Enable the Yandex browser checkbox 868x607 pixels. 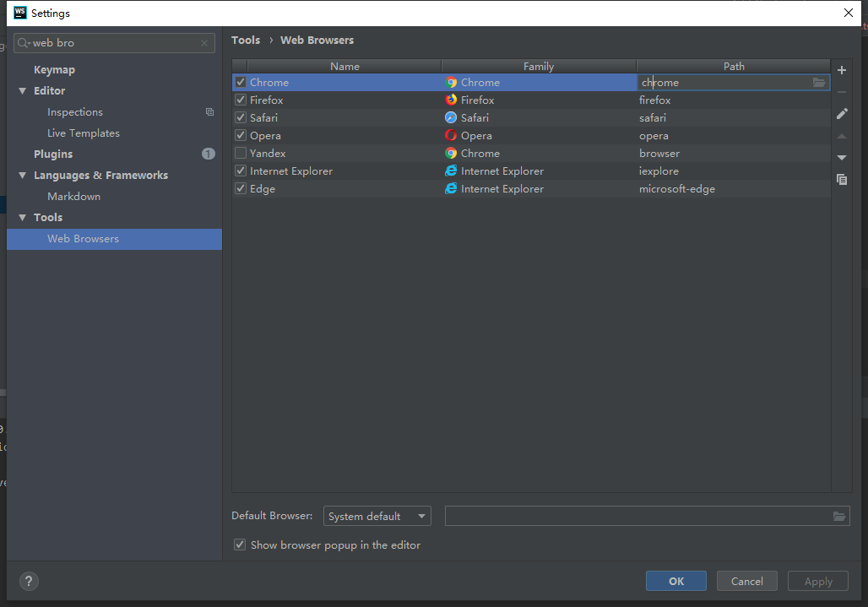click(x=241, y=154)
